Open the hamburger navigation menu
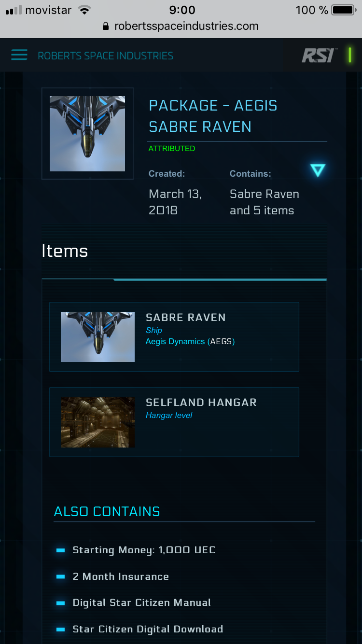This screenshot has width=362, height=644. 19,55
